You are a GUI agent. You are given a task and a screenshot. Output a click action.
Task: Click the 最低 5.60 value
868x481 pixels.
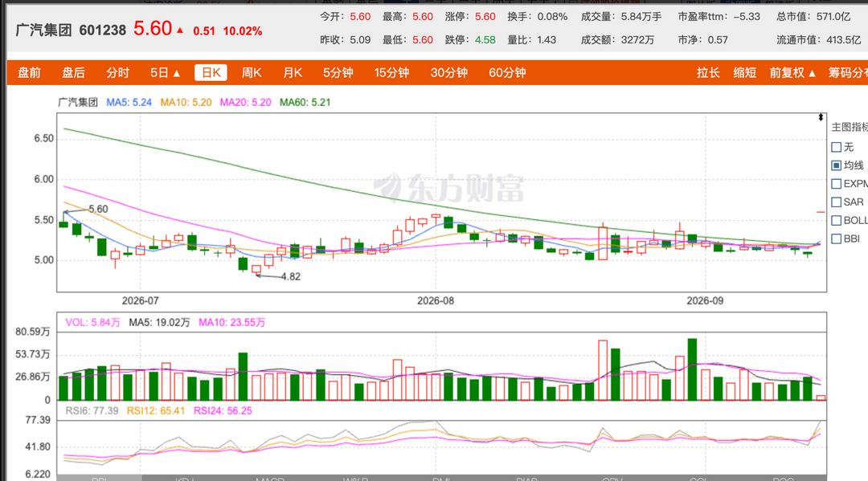pyautogui.click(x=423, y=40)
